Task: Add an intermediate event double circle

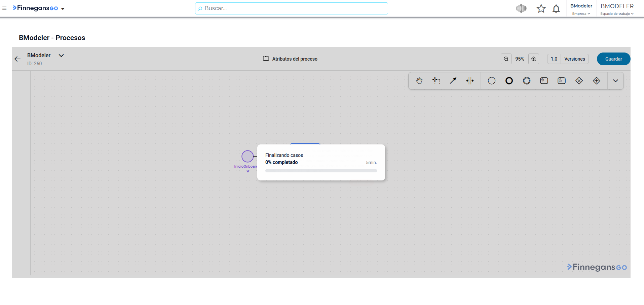Action: (527, 81)
